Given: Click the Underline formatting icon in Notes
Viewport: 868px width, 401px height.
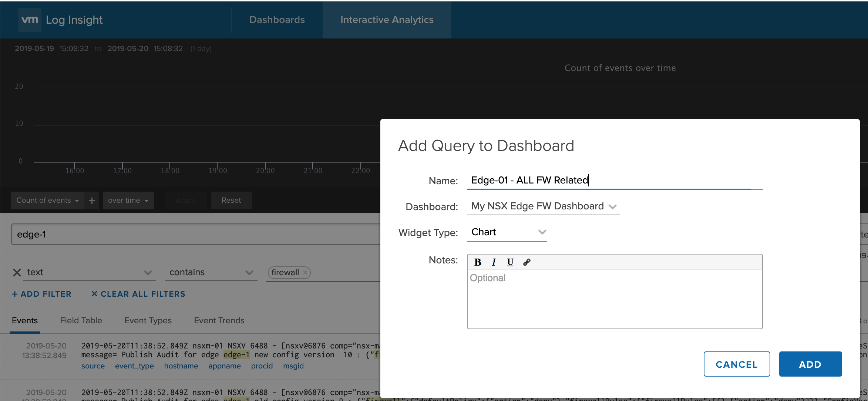Looking at the screenshot, I should tap(510, 262).
